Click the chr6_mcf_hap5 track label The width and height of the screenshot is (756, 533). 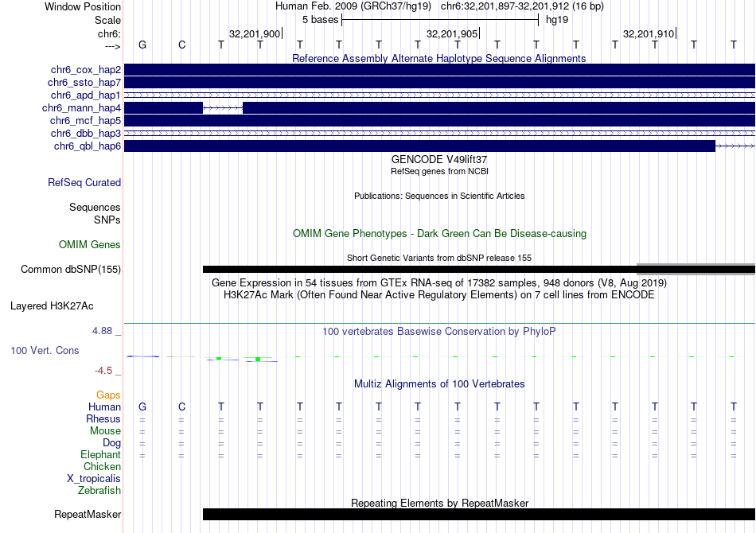[85, 120]
